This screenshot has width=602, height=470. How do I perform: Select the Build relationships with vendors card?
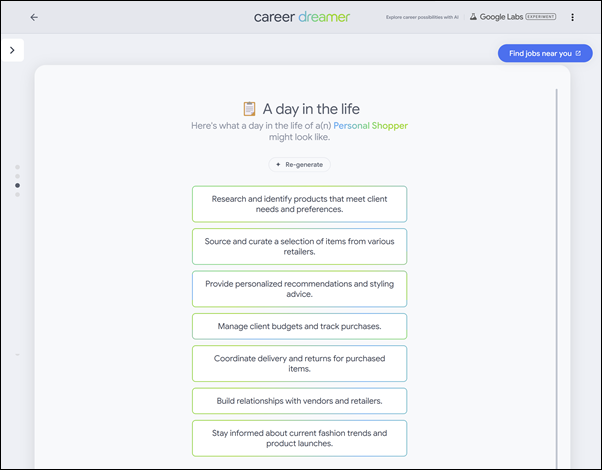pos(299,401)
